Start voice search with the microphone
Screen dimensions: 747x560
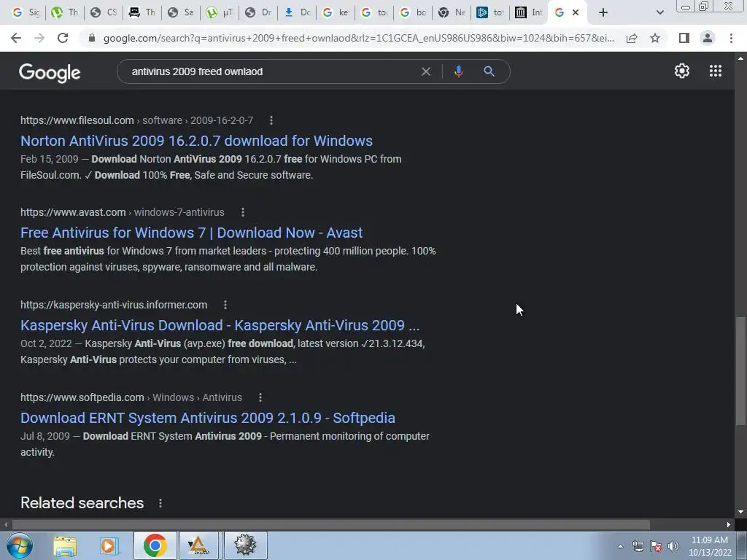click(x=458, y=71)
